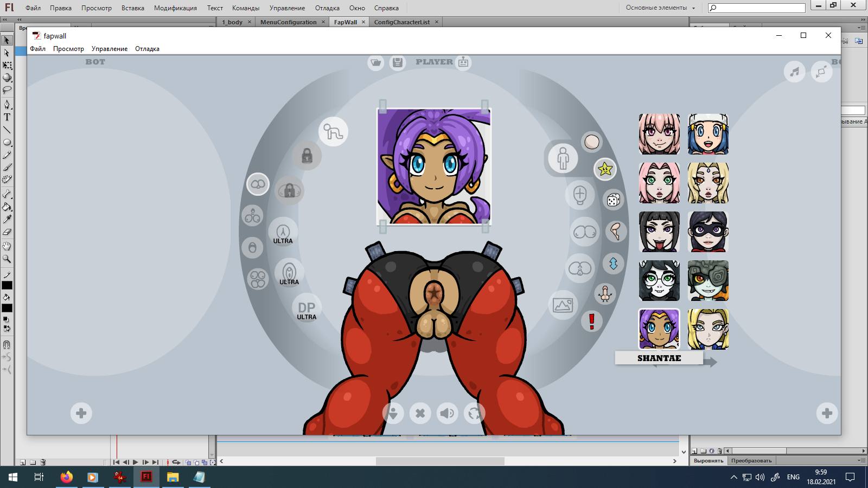Screen dimensions: 868x488
Task: Open File Explorer from the taskbar
Action: [x=173, y=477]
